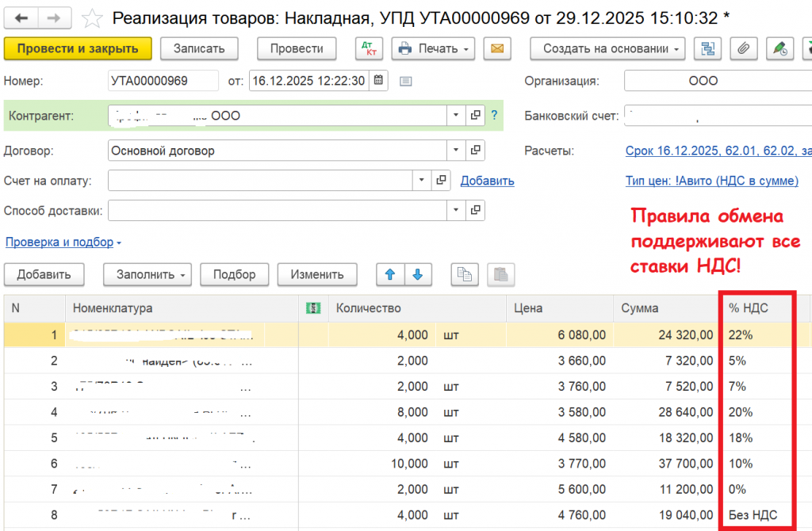
Task: Open the Заполнить dropdown button
Action: pos(147,274)
